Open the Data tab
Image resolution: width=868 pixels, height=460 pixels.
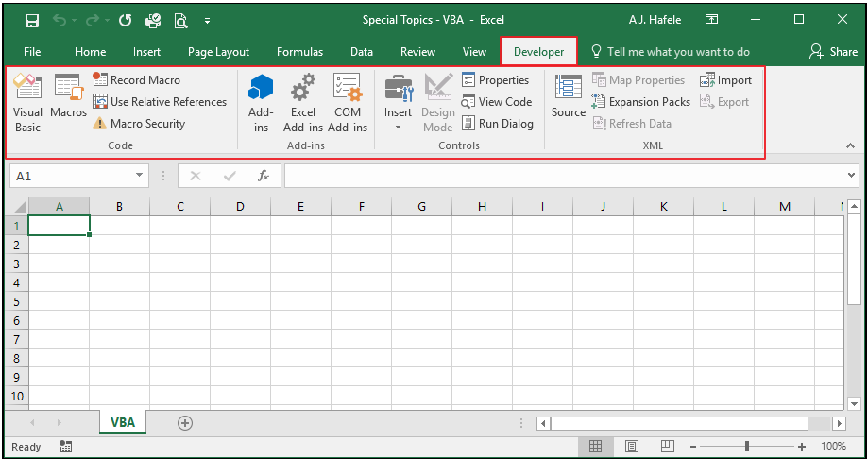pyautogui.click(x=362, y=52)
